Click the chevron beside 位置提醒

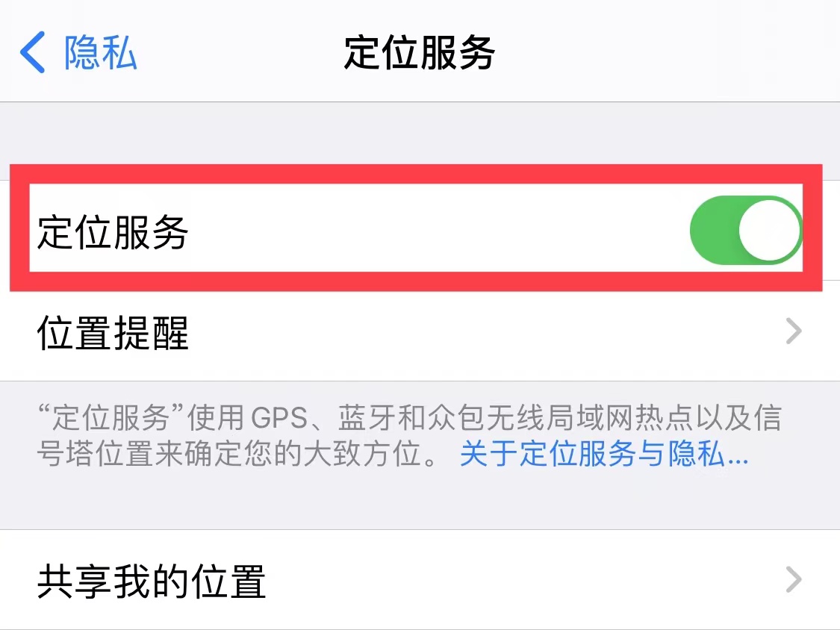pos(794,331)
